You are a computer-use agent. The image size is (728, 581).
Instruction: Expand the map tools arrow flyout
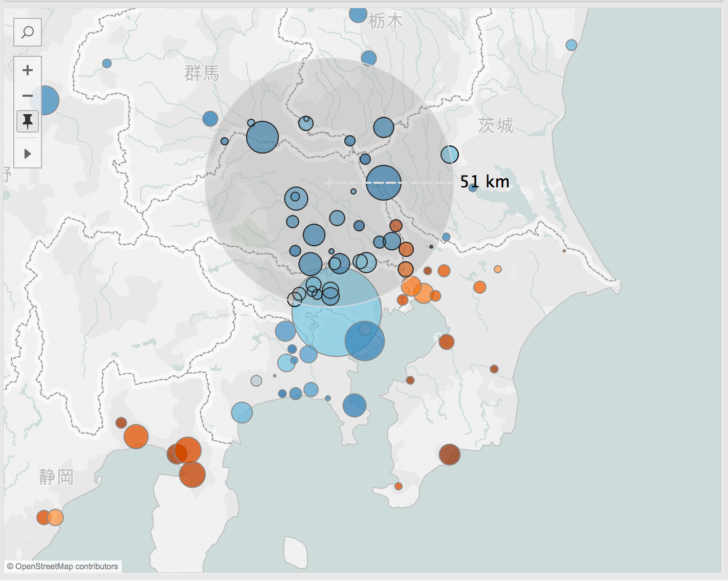click(x=28, y=154)
